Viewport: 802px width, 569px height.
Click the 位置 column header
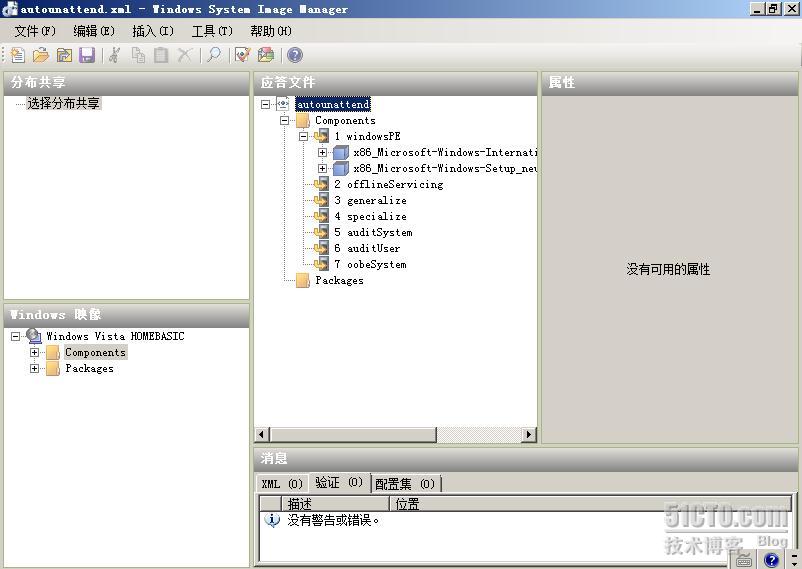tap(591, 504)
